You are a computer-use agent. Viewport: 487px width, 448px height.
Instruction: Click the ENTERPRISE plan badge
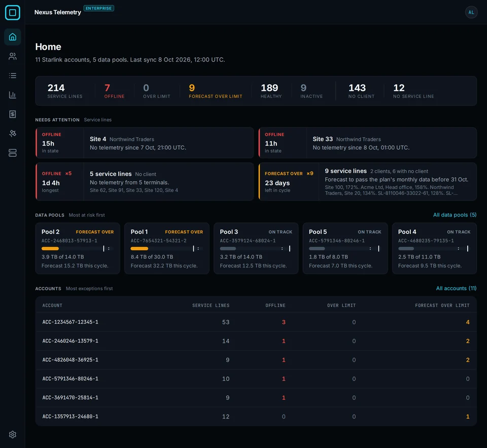(99, 9)
